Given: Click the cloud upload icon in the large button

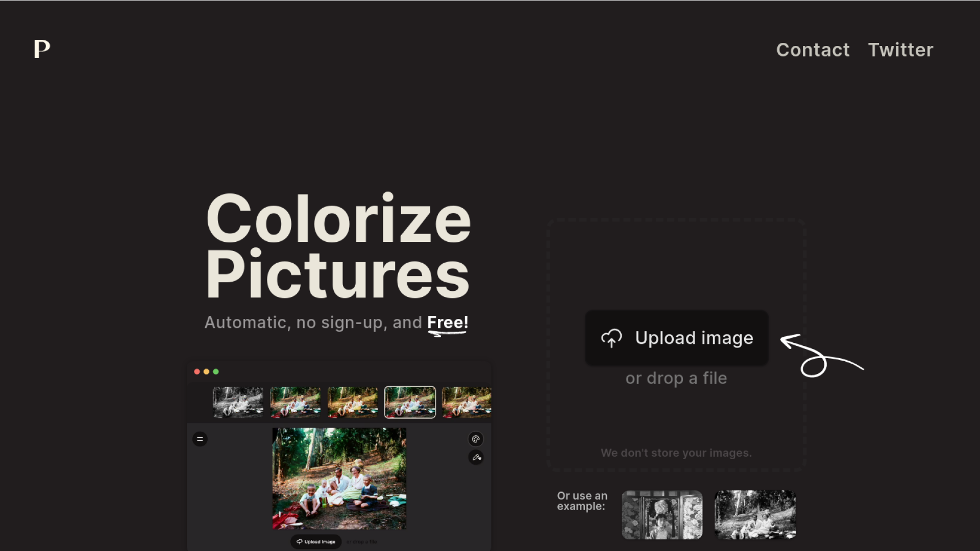Looking at the screenshot, I should (611, 338).
